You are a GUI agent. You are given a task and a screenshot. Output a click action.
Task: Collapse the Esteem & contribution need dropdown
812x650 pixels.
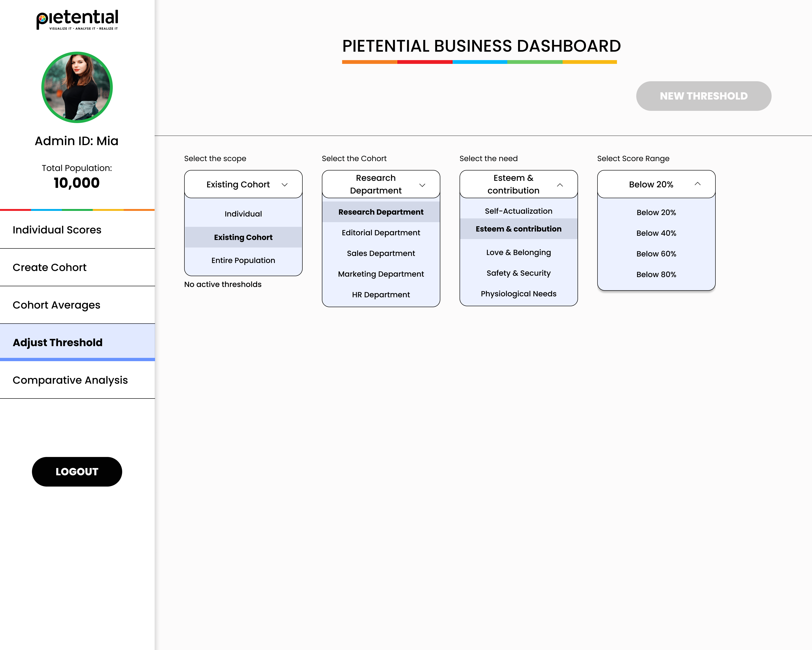[519, 184]
